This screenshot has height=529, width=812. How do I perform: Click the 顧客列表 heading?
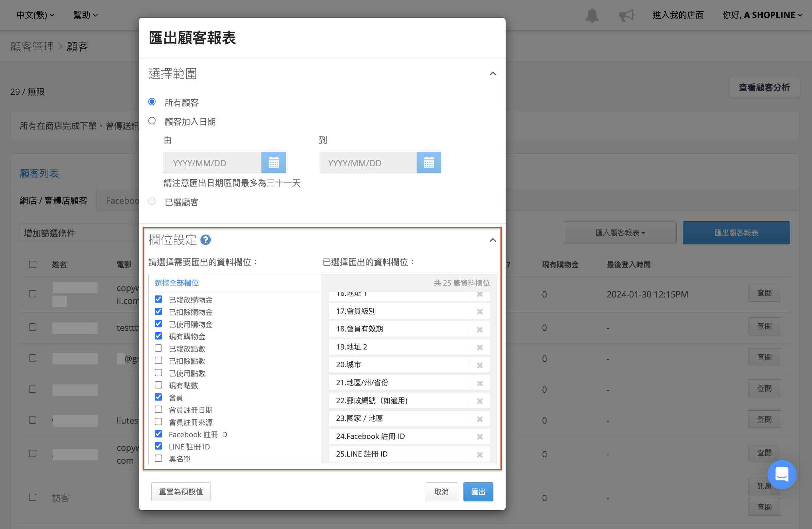tap(39, 173)
